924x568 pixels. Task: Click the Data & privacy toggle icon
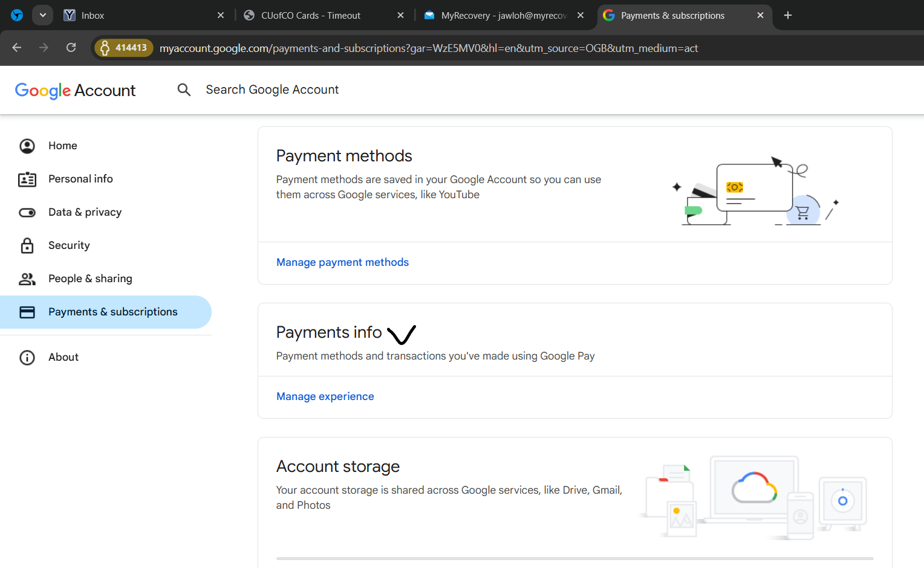point(27,213)
